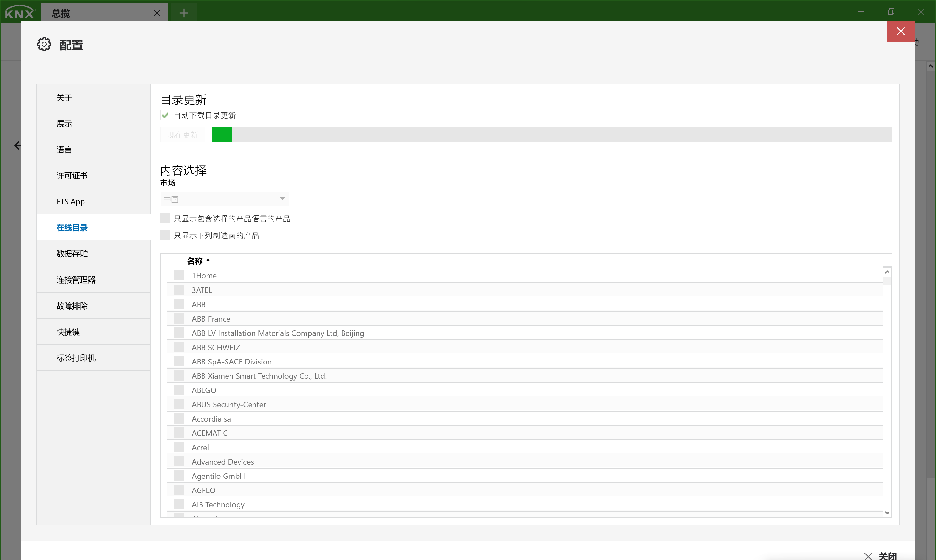Navigate to 展示 (Display) settings
Image resolution: width=936 pixels, height=560 pixels.
pyautogui.click(x=64, y=123)
